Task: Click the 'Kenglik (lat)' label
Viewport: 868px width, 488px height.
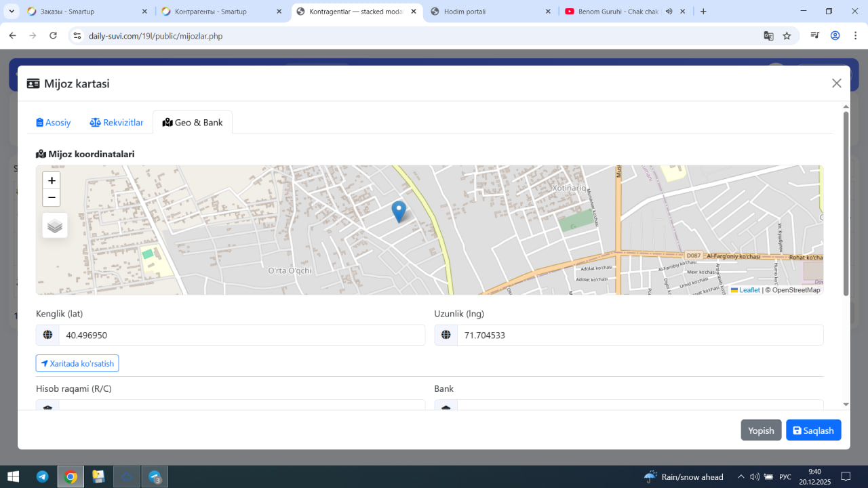Action: click(60, 313)
